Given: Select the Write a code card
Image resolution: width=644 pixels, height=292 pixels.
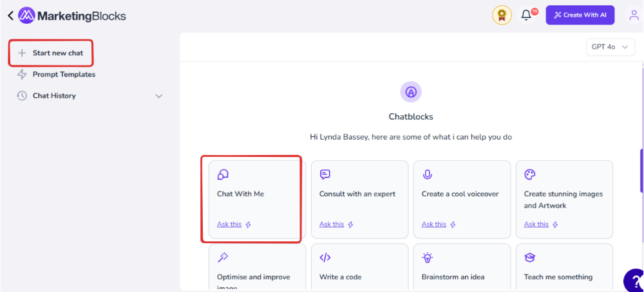Looking at the screenshot, I should (359, 266).
